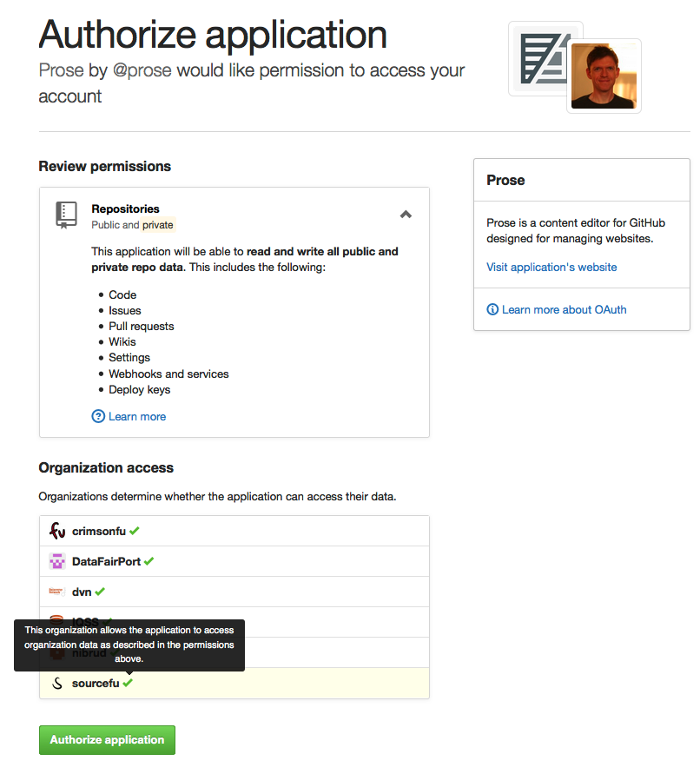This screenshot has width=700, height=774.
Task: Click the crimsonfu organization logo
Action: coord(57,531)
